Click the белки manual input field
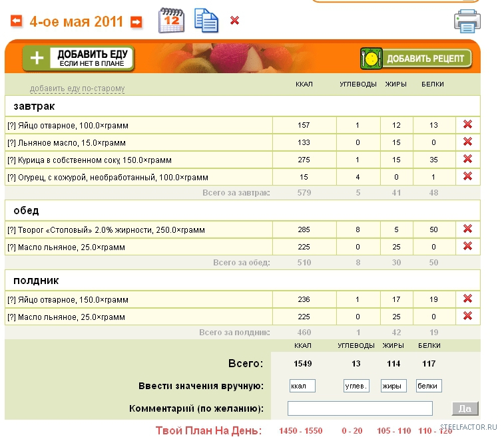 pos(429,386)
